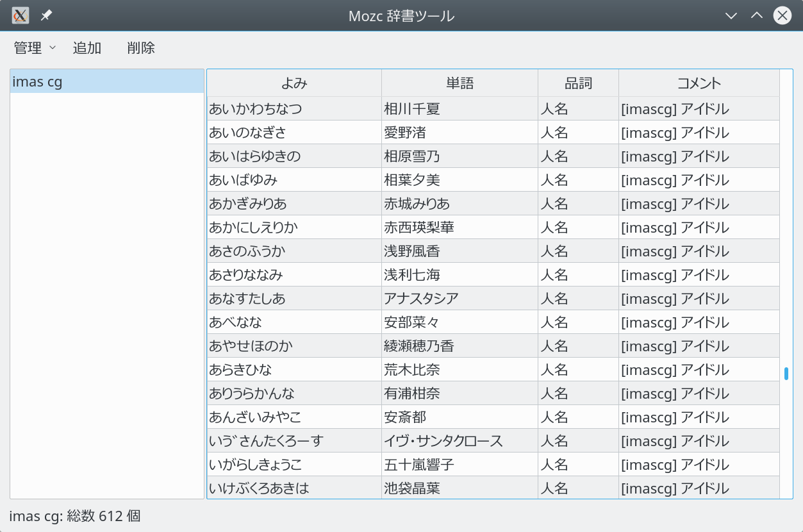Click the vertical scrollbar handle
The width and height of the screenshot is (803, 532).
click(786, 373)
